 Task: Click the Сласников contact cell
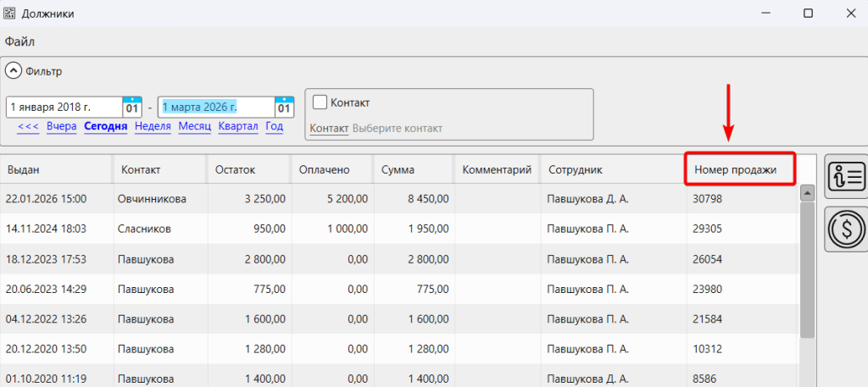[160, 229]
